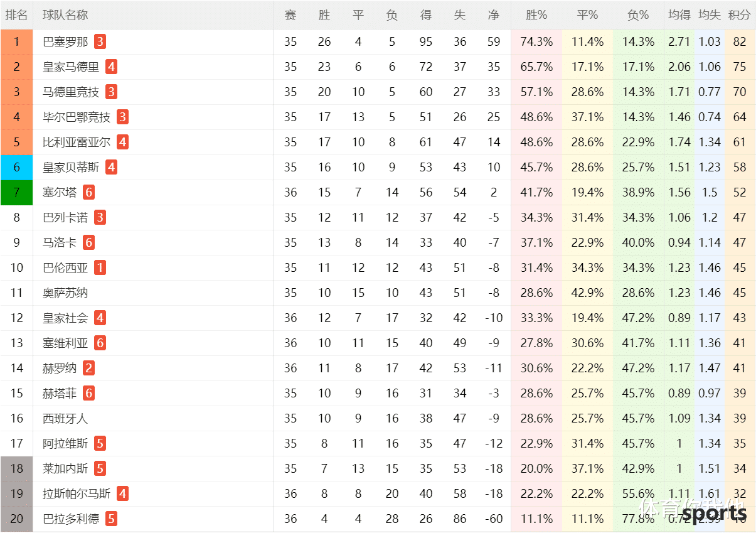Click the 排名 column header
This screenshot has width=756, height=533.
coord(17,15)
